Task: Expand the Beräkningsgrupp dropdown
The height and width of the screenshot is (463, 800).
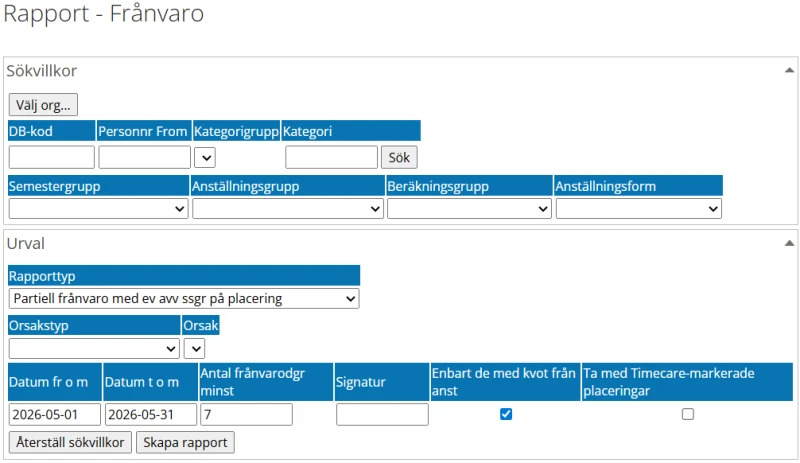Action: click(469, 208)
